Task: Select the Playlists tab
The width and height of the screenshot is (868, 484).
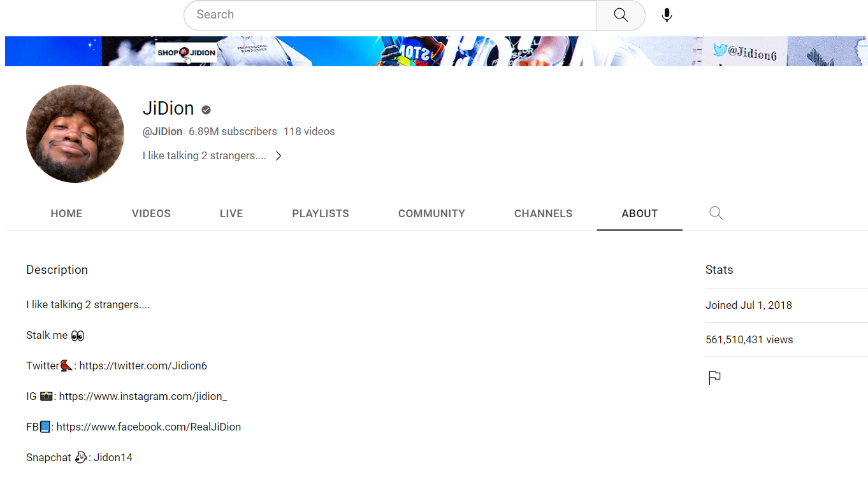Action: tap(321, 214)
